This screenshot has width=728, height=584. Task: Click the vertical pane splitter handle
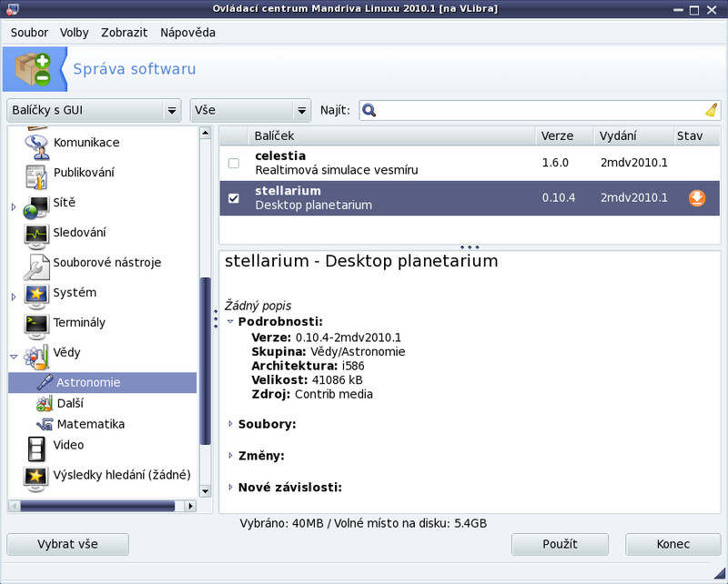tap(216, 319)
